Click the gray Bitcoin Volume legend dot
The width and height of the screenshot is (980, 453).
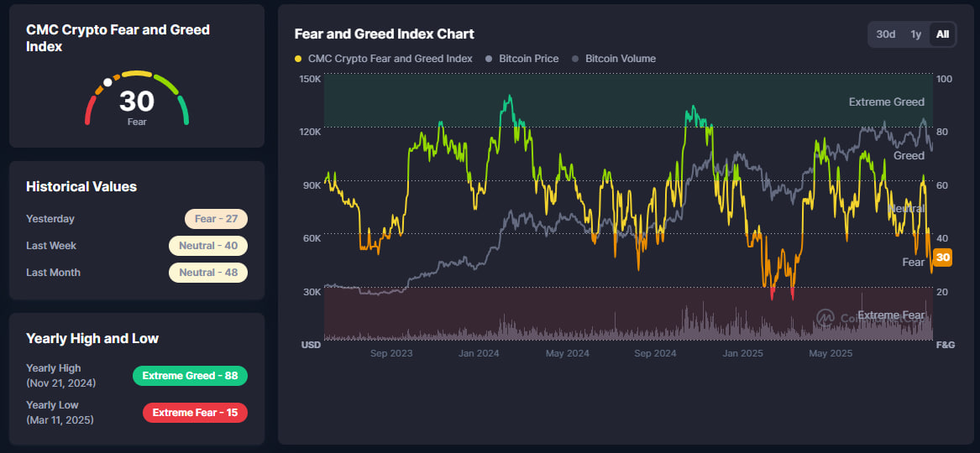575,59
